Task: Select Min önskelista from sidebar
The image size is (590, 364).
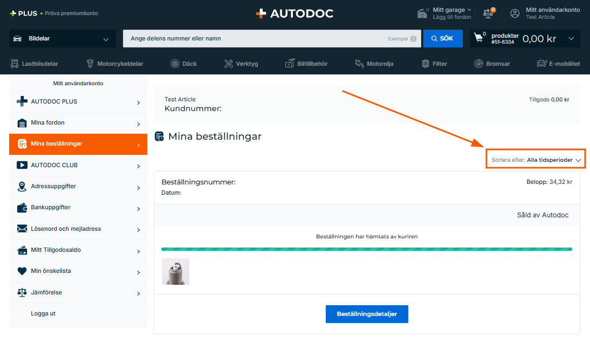Action: (x=78, y=271)
